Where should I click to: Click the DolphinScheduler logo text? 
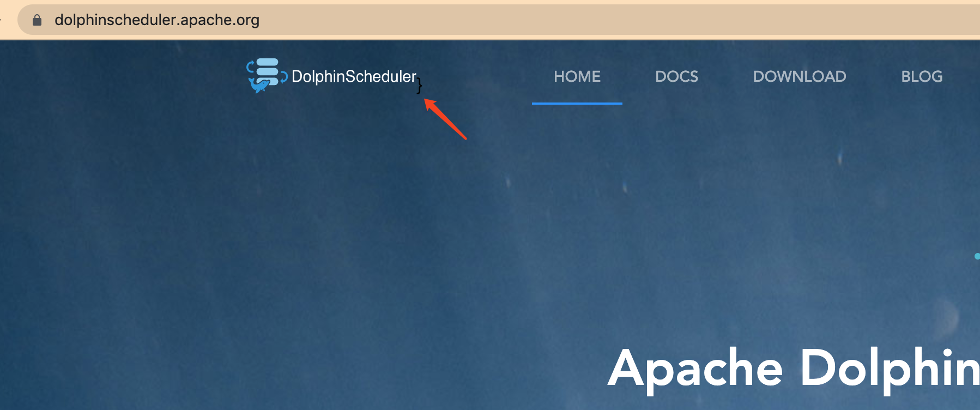(354, 76)
